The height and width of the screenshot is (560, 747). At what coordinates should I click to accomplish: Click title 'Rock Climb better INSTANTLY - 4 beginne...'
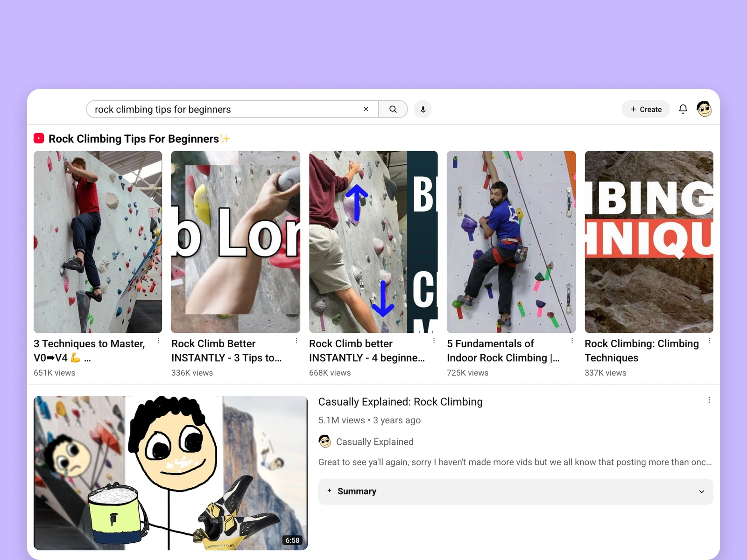(367, 351)
